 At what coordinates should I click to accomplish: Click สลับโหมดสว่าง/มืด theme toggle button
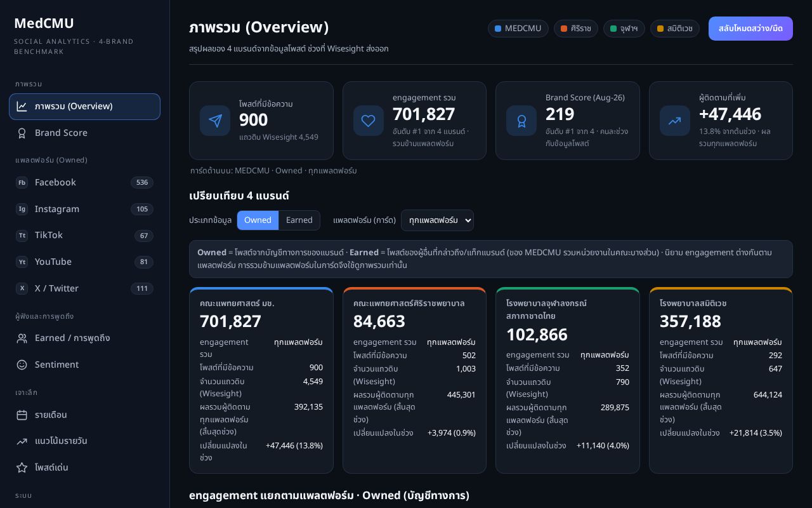coord(750,29)
